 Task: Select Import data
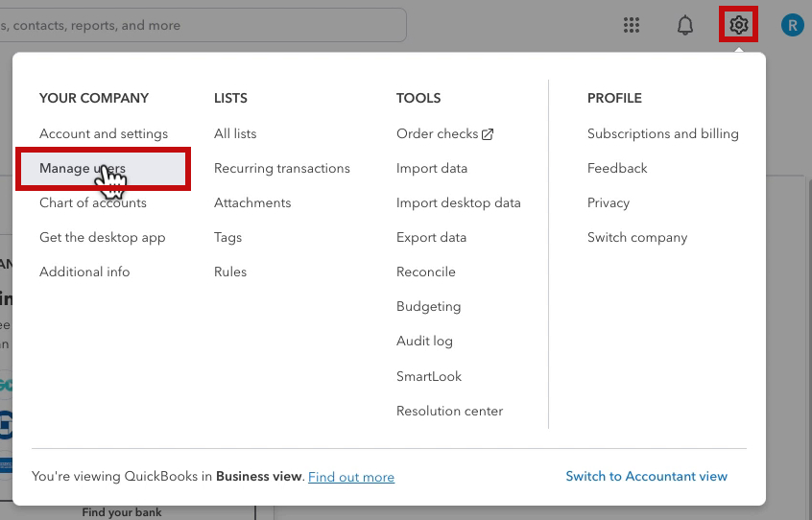[432, 168]
